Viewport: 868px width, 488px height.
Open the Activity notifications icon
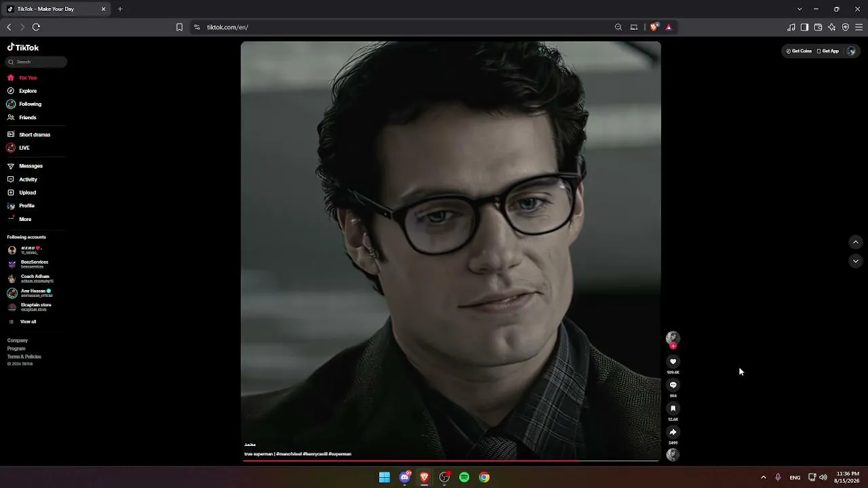11,180
